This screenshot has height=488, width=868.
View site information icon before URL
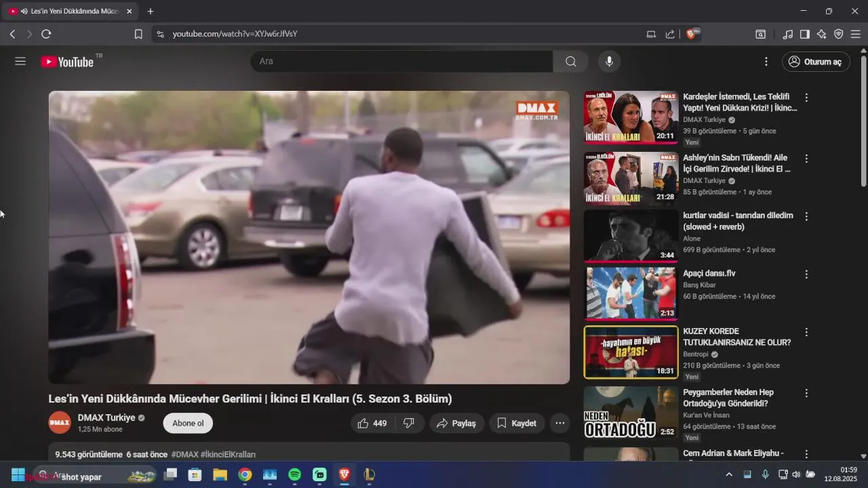pyautogui.click(x=160, y=34)
